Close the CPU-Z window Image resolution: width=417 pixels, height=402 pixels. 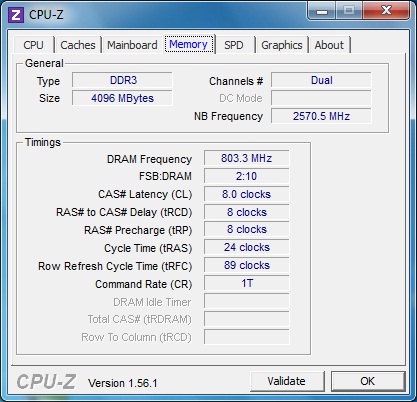coord(386,11)
